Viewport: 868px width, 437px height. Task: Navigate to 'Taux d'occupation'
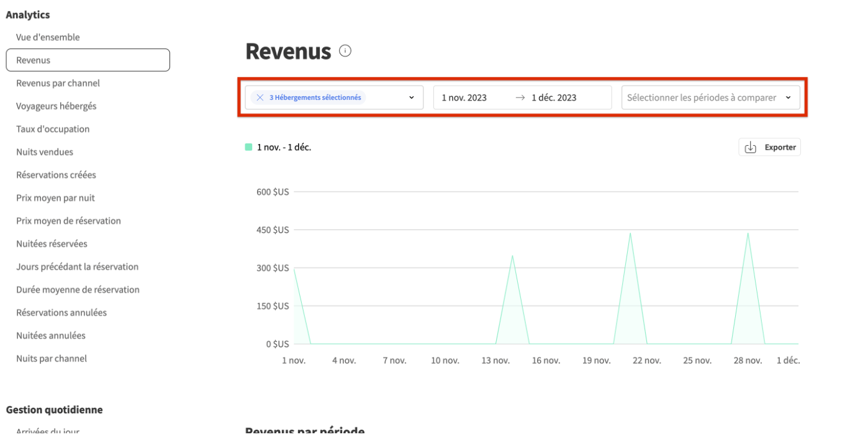(x=52, y=128)
